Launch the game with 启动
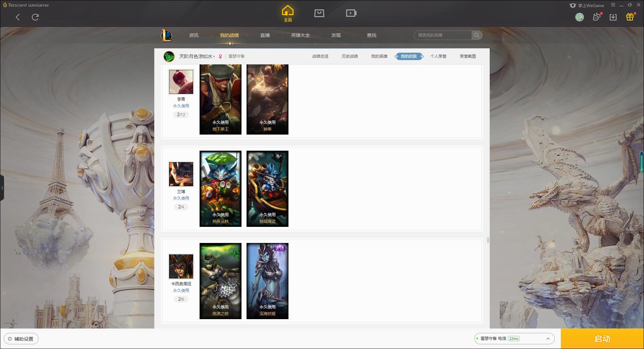 pyautogui.click(x=602, y=339)
